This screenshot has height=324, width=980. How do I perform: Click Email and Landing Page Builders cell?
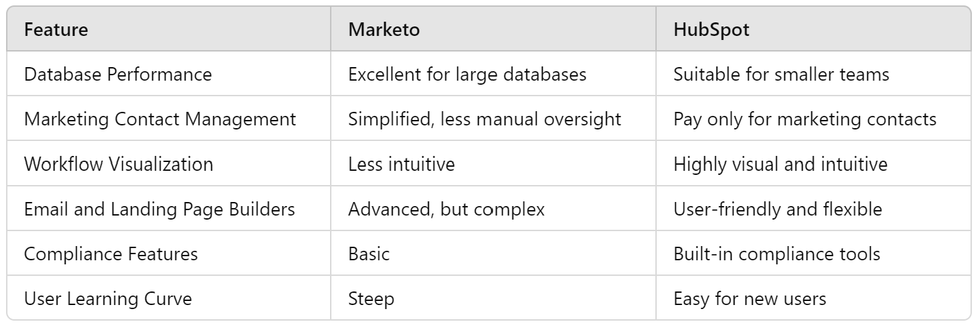point(159,209)
